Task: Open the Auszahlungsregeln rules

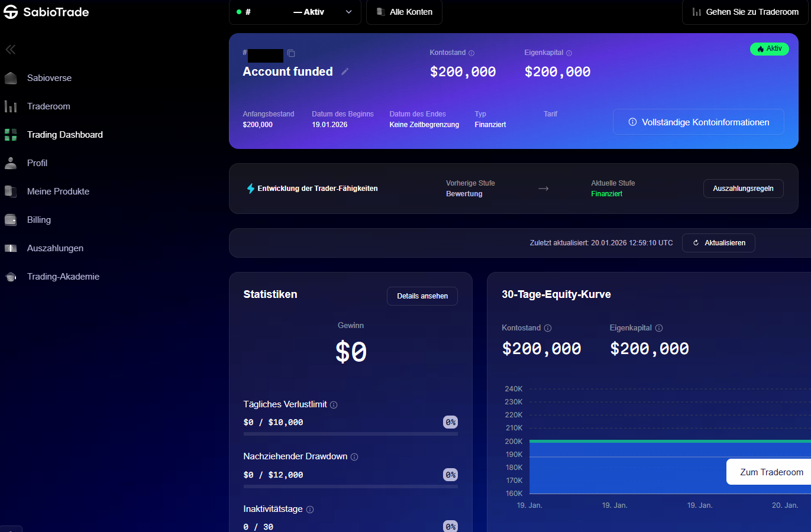Action: point(743,188)
